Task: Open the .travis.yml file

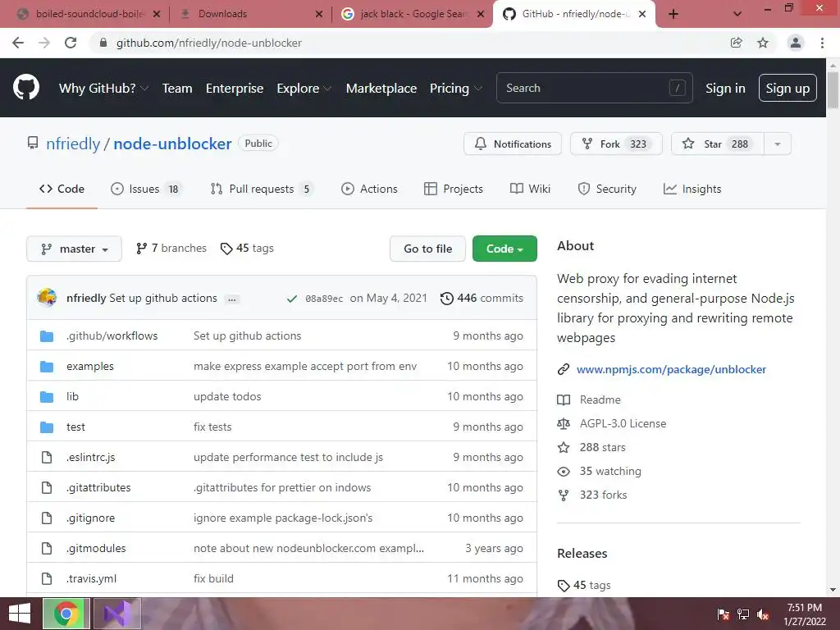Action: [91, 578]
